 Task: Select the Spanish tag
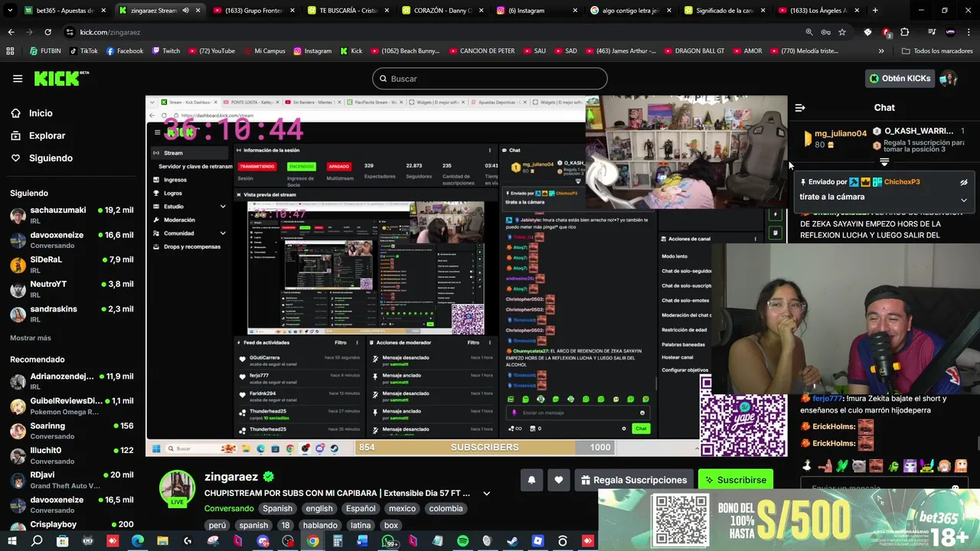click(278, 508)
